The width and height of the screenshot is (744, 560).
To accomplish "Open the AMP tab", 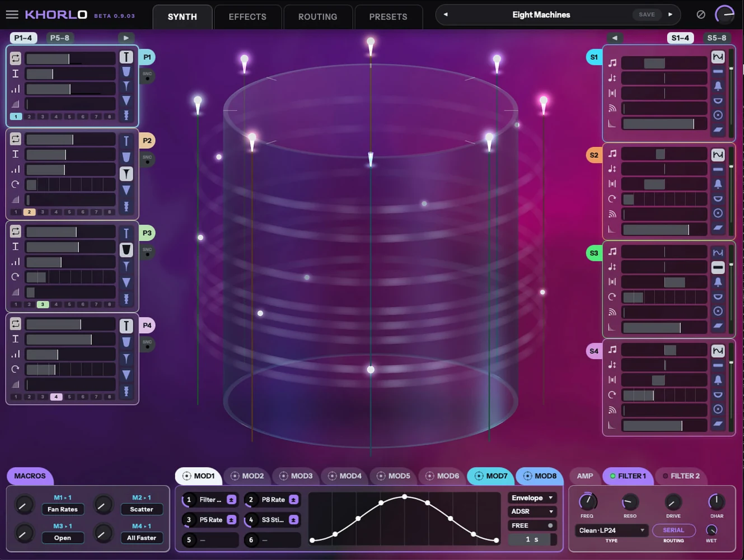I will coord(584,476).
